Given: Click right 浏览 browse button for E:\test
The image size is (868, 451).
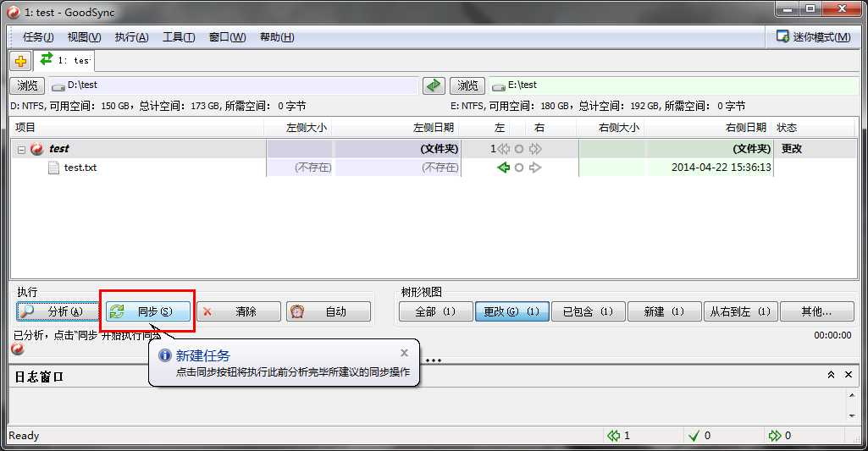Looking at the screenshot, I should pos(467,85).
